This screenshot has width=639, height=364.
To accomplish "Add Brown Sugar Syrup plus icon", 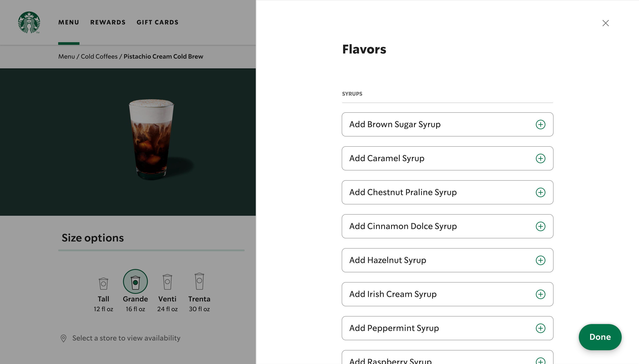I will 540,125.
